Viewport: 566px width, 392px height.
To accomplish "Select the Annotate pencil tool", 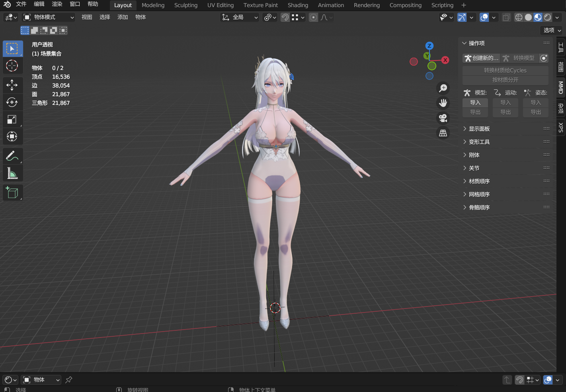I will tap(12, 156).
